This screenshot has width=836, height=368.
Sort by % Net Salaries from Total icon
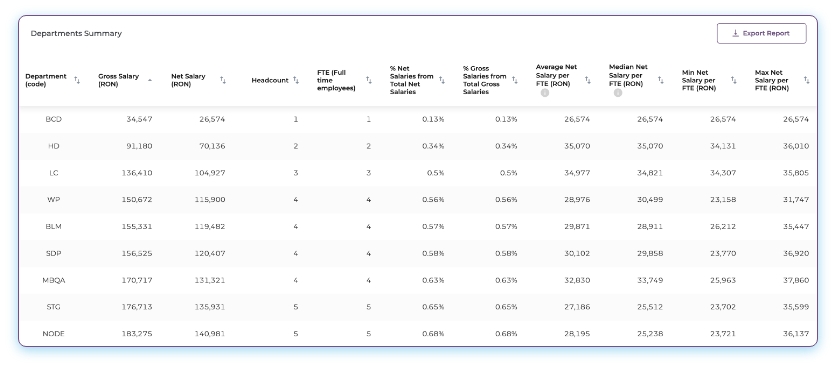[x=441, y=80]
